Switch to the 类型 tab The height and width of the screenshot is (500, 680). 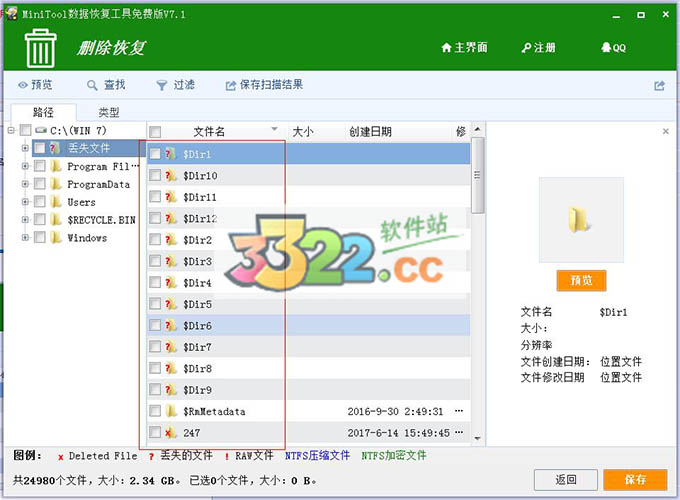[x=108, y=112]
